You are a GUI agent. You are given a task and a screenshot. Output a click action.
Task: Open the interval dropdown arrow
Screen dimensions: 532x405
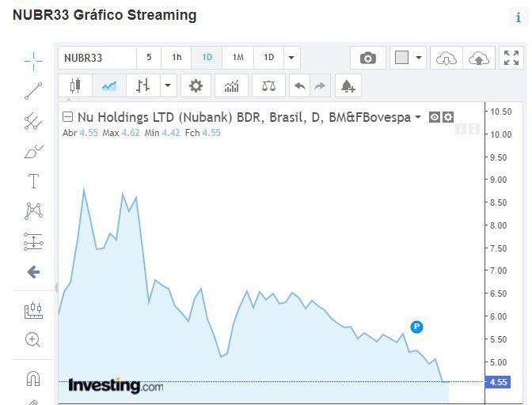291,58
